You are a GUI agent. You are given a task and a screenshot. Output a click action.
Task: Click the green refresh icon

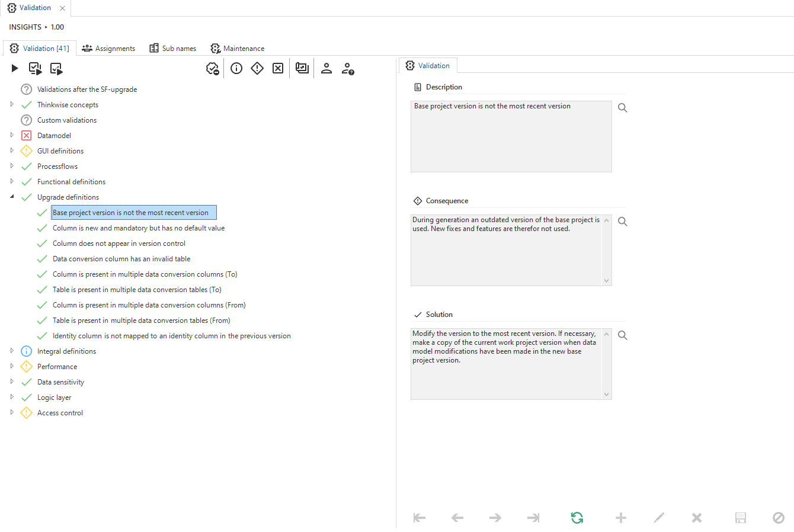point(577,518)
